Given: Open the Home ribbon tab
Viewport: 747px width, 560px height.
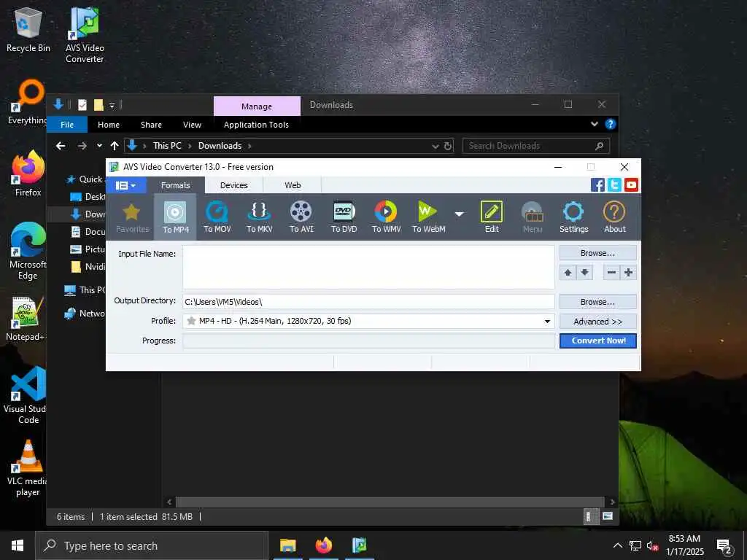Looking at the screenshot, I should (x=109, y=125).
